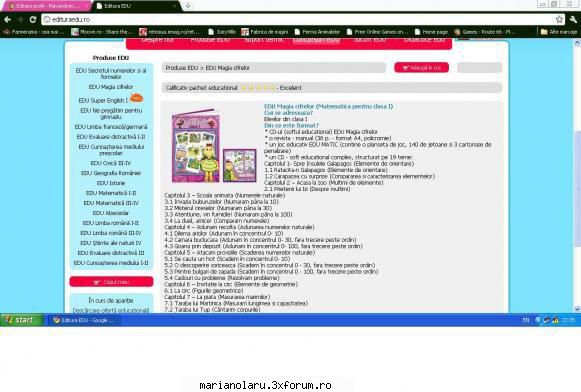Bookmark this page with the star icon
The height and width of the screenshot is (392, 581).
click(x=559, y=19)
